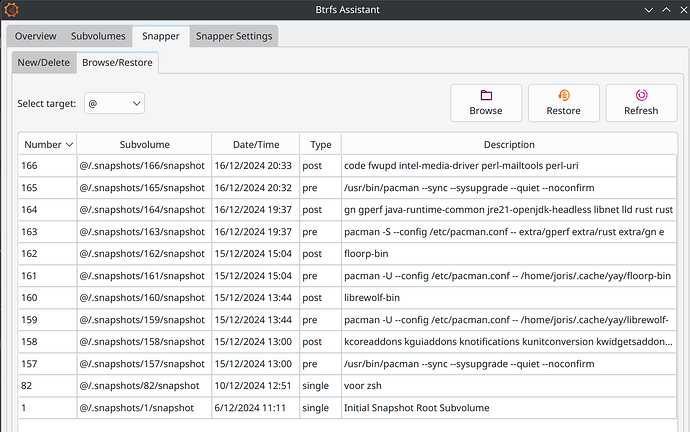Open the Snapper Settings tab

(x=234, y=36)
